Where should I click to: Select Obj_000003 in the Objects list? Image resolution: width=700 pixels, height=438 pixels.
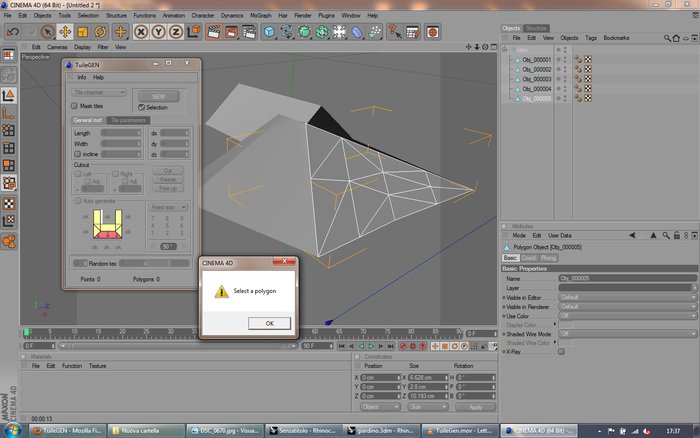tap(537, 79)
